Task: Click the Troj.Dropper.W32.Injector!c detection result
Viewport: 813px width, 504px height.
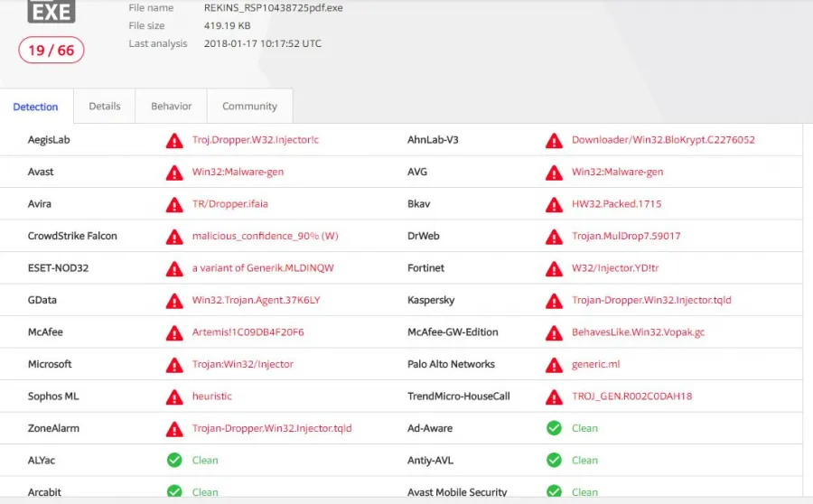Action: coord(256,140)
